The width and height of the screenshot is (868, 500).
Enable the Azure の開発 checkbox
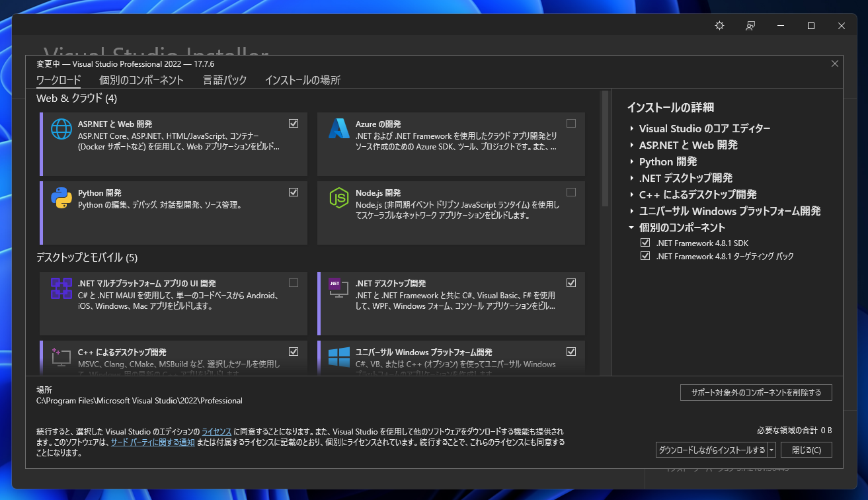571,124
